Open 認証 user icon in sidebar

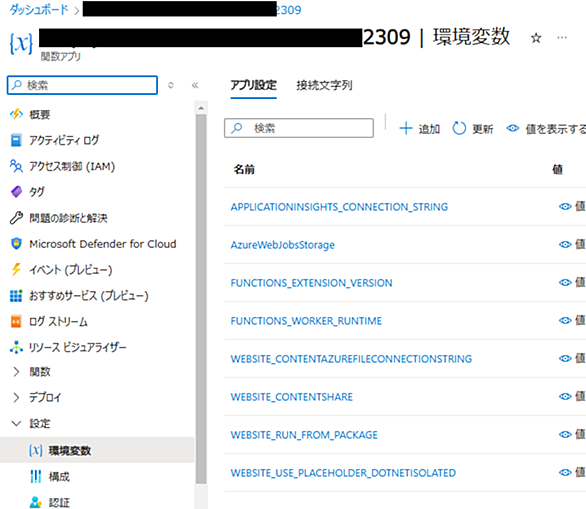coord(36,502)
